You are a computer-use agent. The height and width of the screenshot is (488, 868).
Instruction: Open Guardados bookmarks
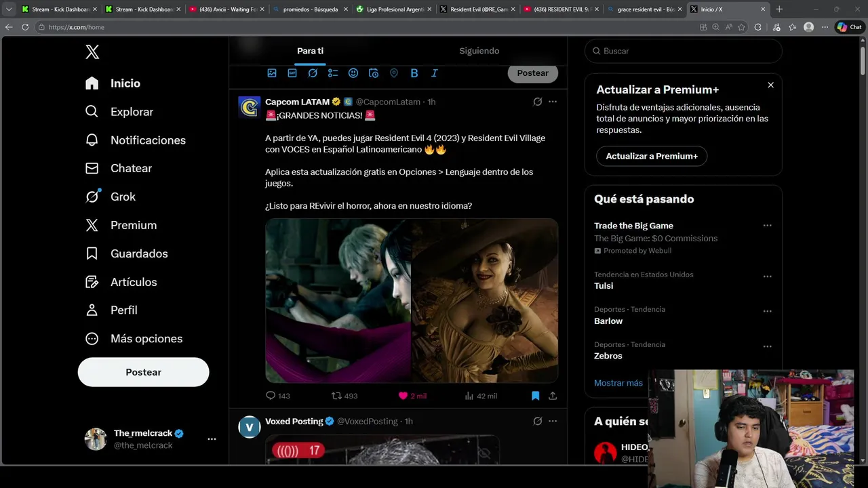point(126,253)
